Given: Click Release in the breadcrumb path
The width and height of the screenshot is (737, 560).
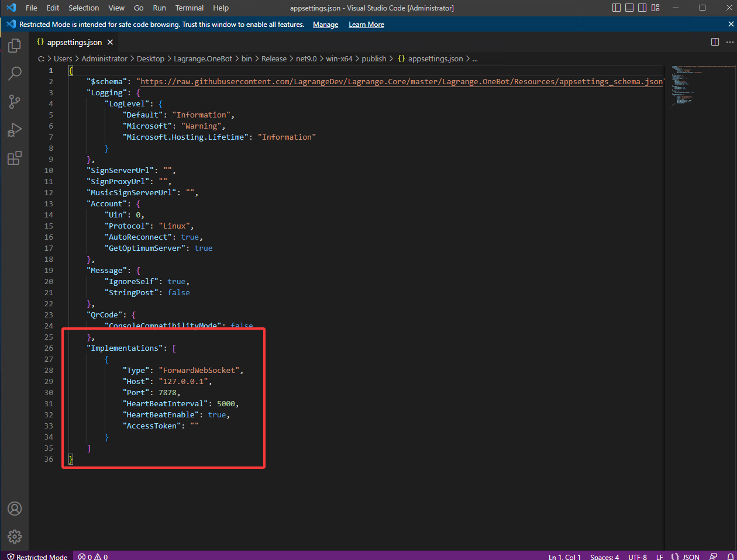Looking at the screenshot, I should [x=274, y=58].
